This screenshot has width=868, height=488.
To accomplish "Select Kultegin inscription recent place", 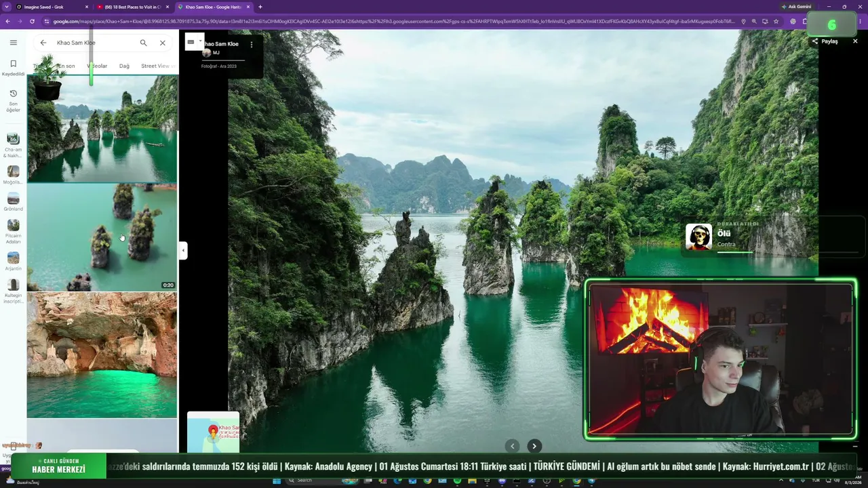I will pyautogui.click(x=13, y=291).
